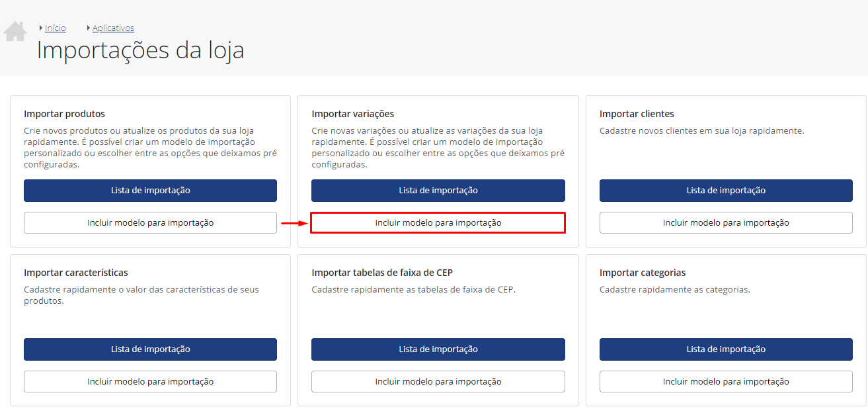Click highlighted Incluir modelo para importação for variações
868x409 pixels.
(x=438, y=223)
